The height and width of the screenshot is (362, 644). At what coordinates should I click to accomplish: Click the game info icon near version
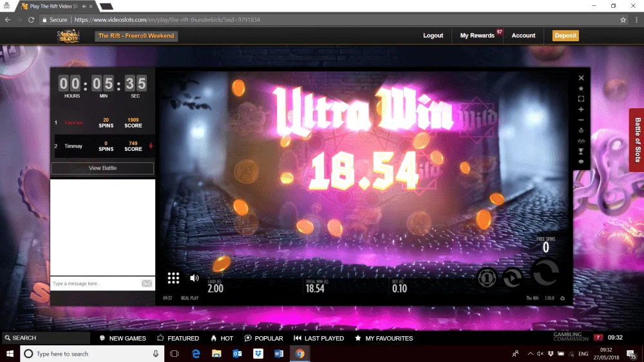(x=562, y=298)
